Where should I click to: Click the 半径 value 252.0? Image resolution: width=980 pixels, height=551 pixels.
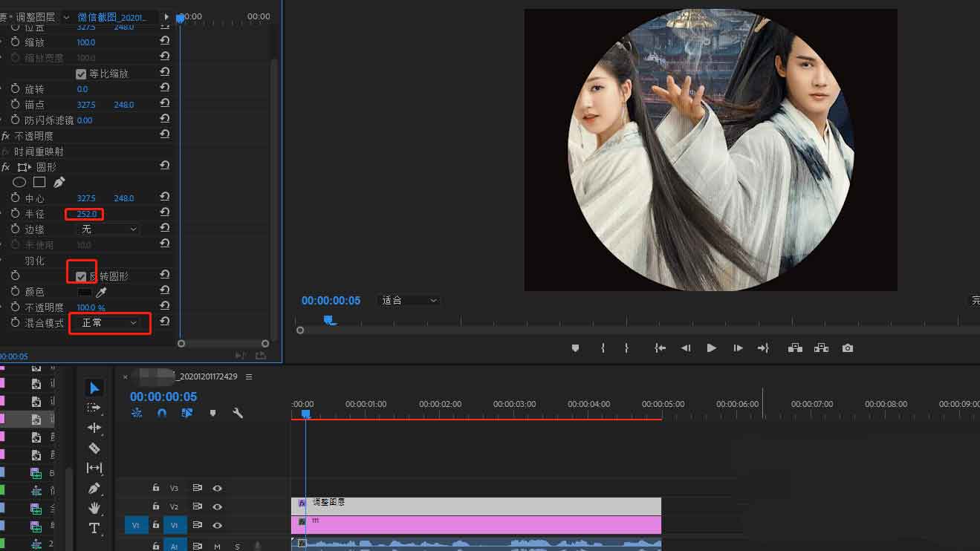click(x=87, y=214)
